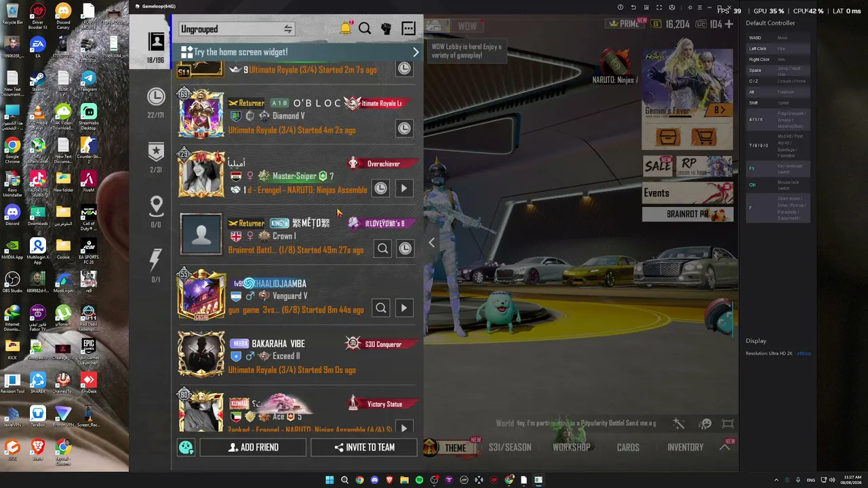Open the world chat message bar

(576, 424)
